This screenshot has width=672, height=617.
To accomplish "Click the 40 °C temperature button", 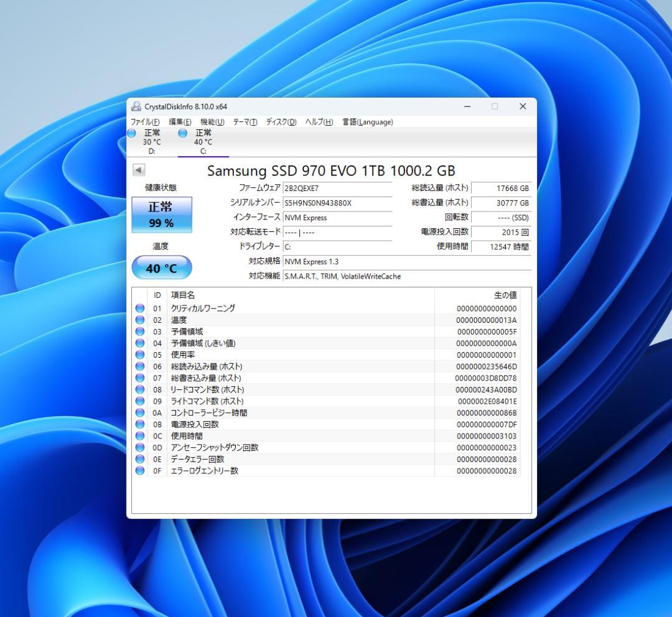I will (x=162, y=268).
